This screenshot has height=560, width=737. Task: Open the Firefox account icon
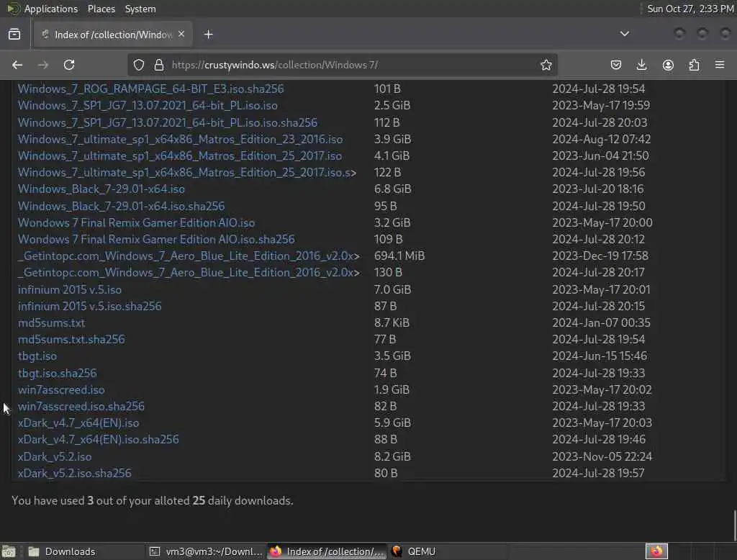coord(668,65)
